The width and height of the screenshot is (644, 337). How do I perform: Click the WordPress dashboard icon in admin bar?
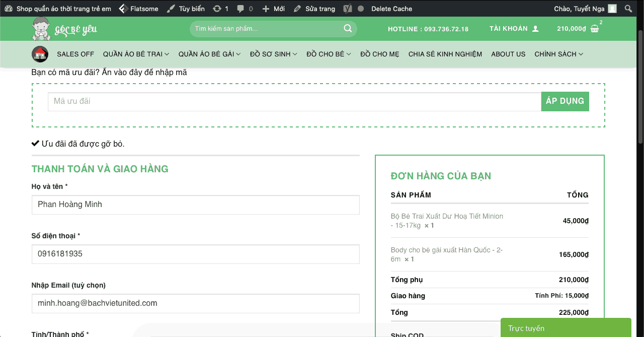9,9
